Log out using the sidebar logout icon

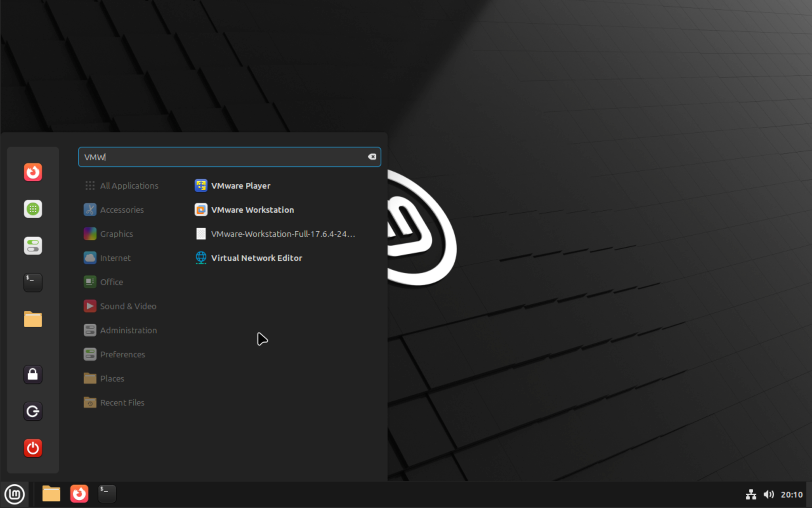click(x=33, y=411)
